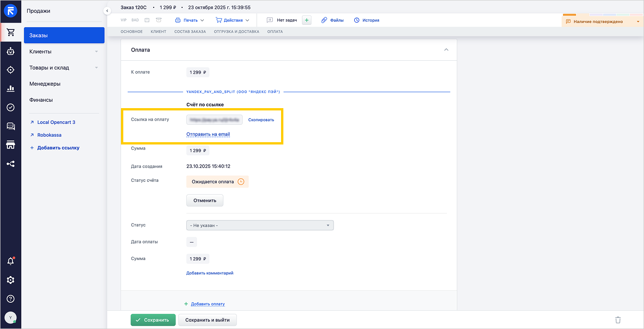This screenshot has width=644, height=329.
Task: Collapse the sidebar menu arrow
Action: (x=107, y=11)
